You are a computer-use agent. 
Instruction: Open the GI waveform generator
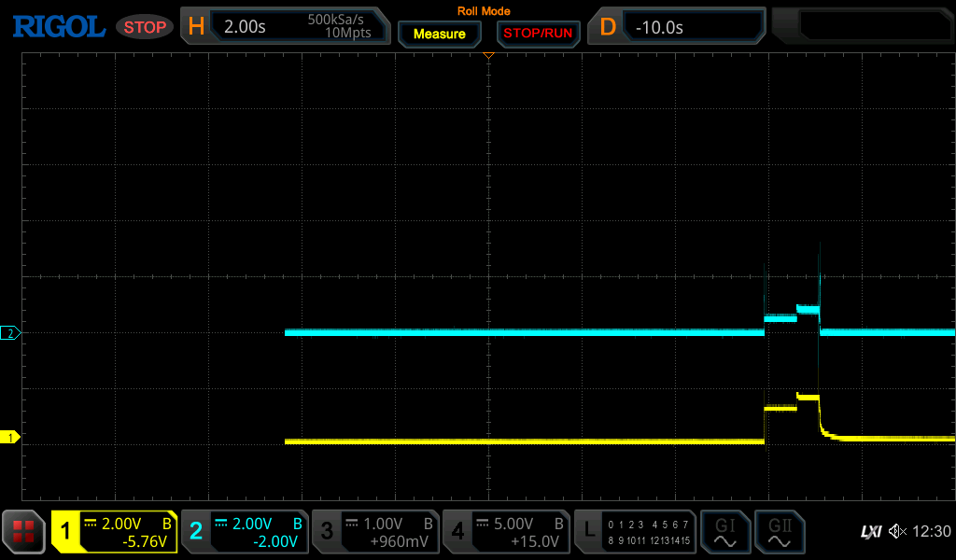(x=724, y=532)
